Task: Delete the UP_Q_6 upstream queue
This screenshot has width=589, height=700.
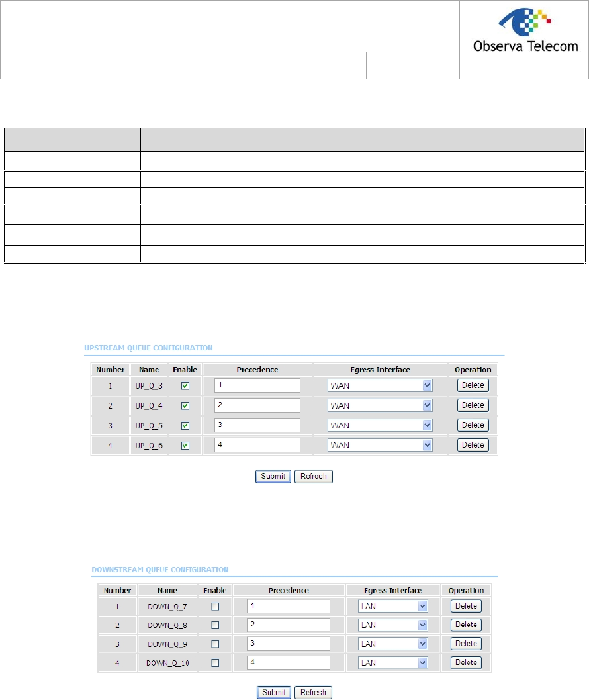Action: [473, 445]
